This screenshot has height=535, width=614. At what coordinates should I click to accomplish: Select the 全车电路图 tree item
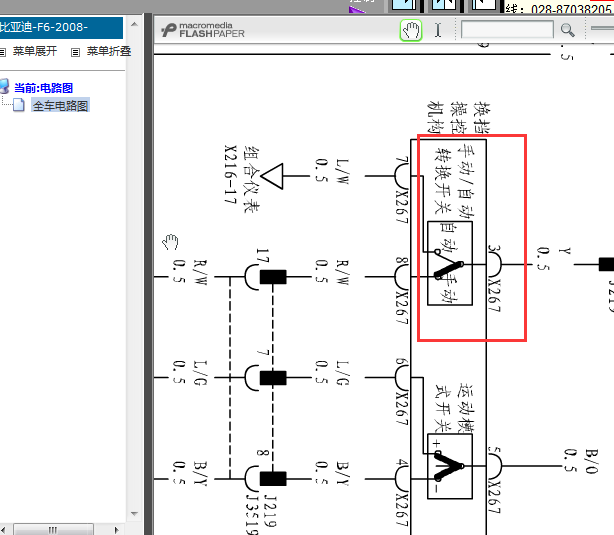pos(60,105)
